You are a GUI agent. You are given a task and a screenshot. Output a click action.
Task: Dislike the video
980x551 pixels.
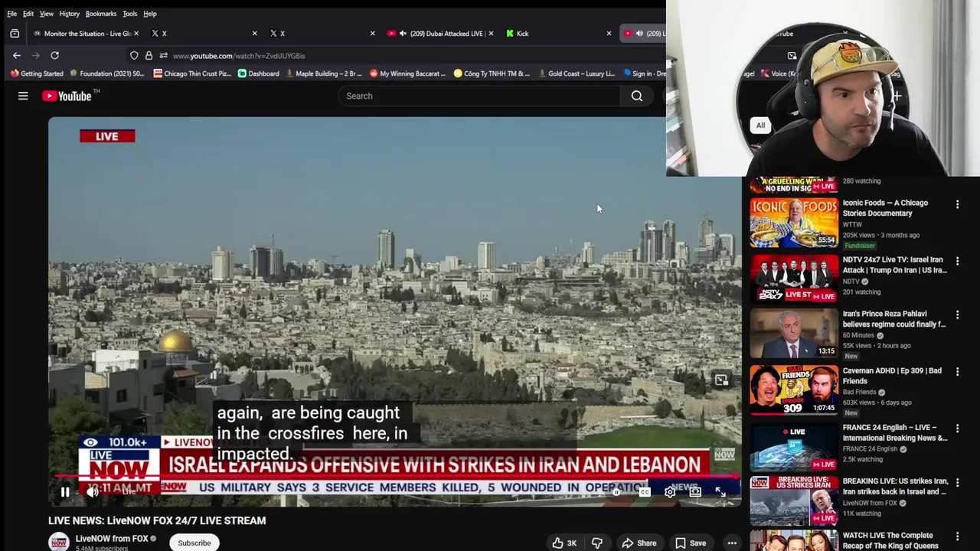click(x=597, y=543)
